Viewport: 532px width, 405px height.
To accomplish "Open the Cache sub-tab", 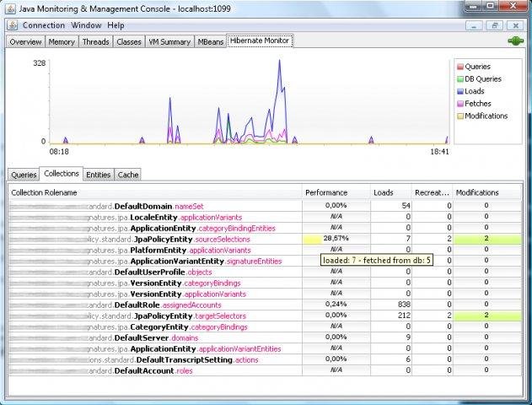I will (x=128, y=175).
